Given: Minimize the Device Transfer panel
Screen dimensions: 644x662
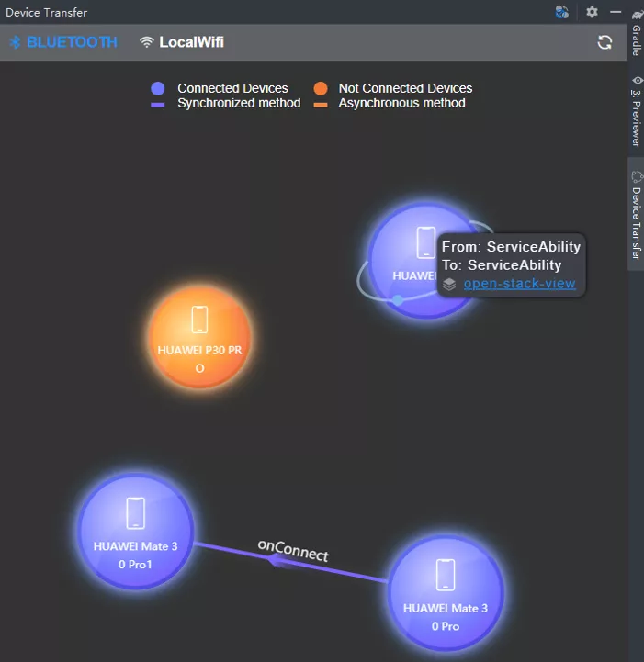Looking at the screenshot, I should (x=616, y=12).
